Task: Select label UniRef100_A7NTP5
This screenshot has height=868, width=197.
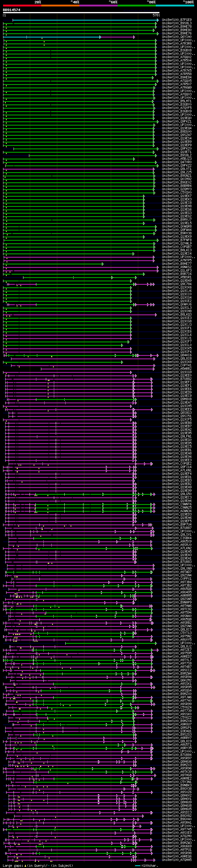Action: [177, 260]
